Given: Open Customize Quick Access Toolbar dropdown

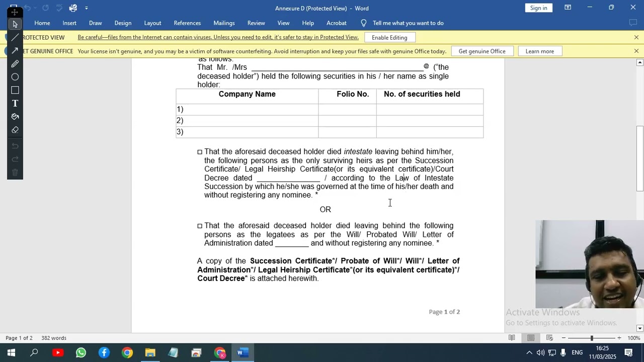Looking at the screenshot, I should (87, 8).
